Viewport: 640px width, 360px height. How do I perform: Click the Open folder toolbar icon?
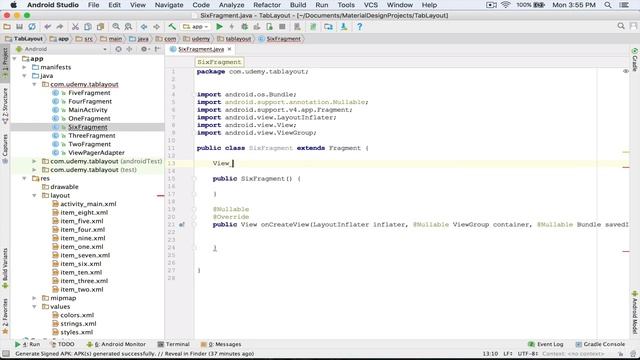point(7,27)
